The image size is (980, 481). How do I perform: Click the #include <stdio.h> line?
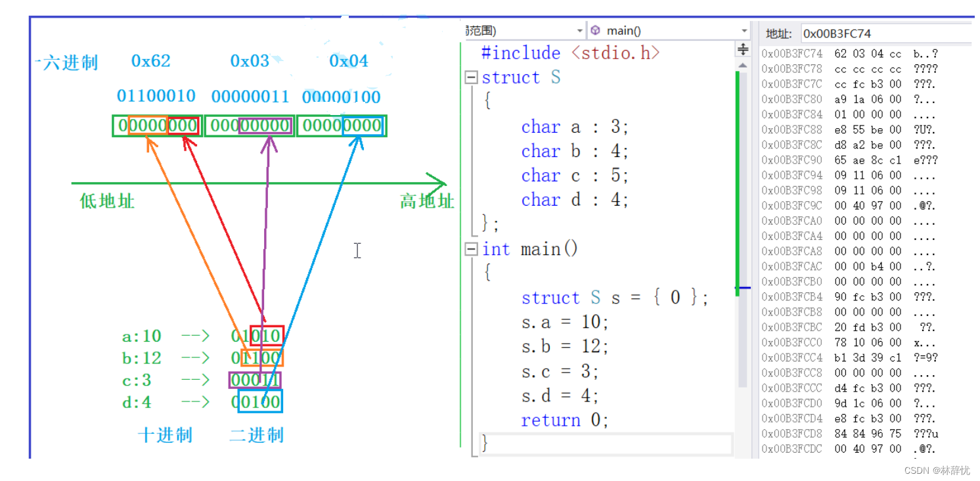pos(570,53)
